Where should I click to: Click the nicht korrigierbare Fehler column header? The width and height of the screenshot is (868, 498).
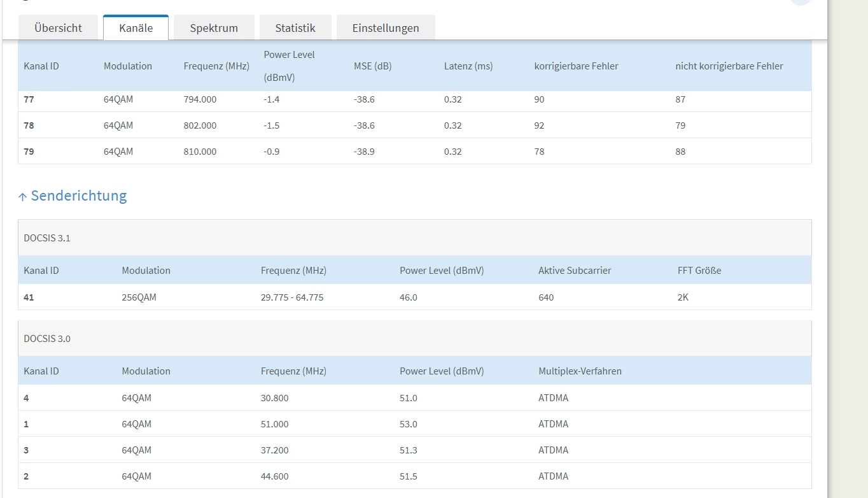729,66
